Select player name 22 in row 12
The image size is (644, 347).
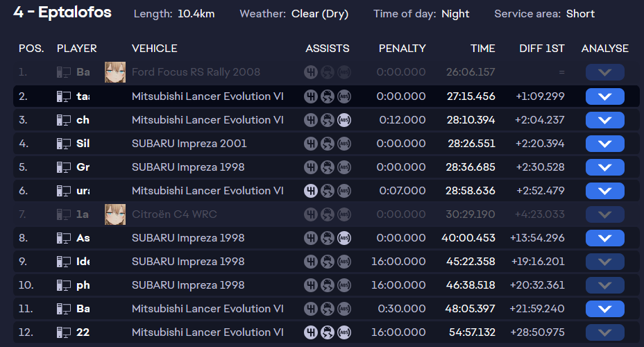83,332
